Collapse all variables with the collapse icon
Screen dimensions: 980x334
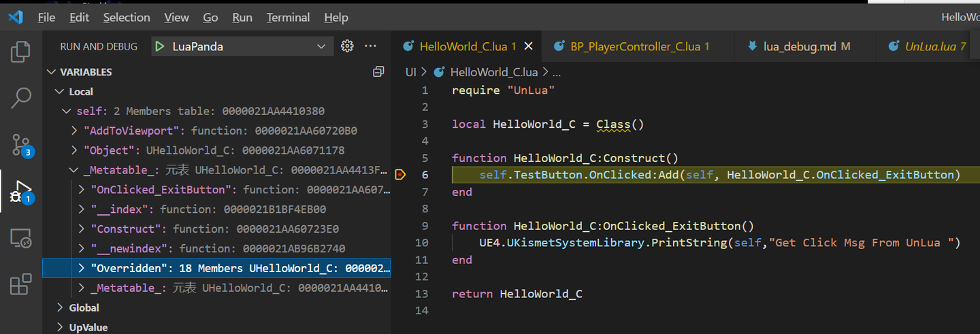coord(378,72)
